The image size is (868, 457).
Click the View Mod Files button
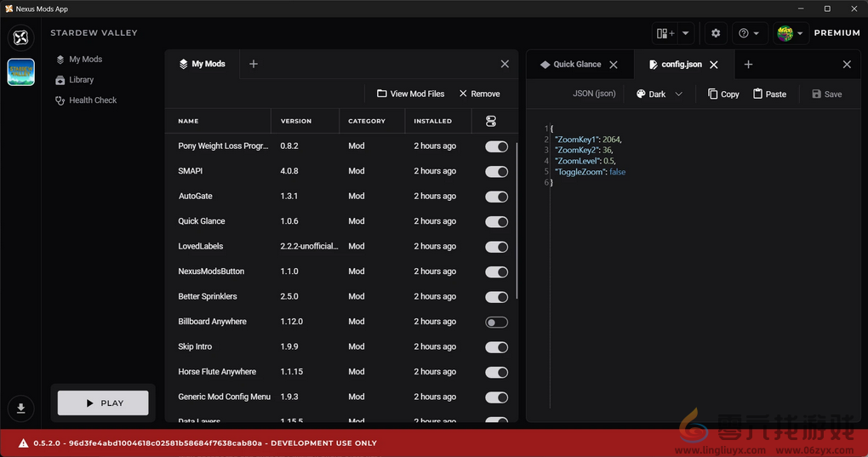click(410, 94)
